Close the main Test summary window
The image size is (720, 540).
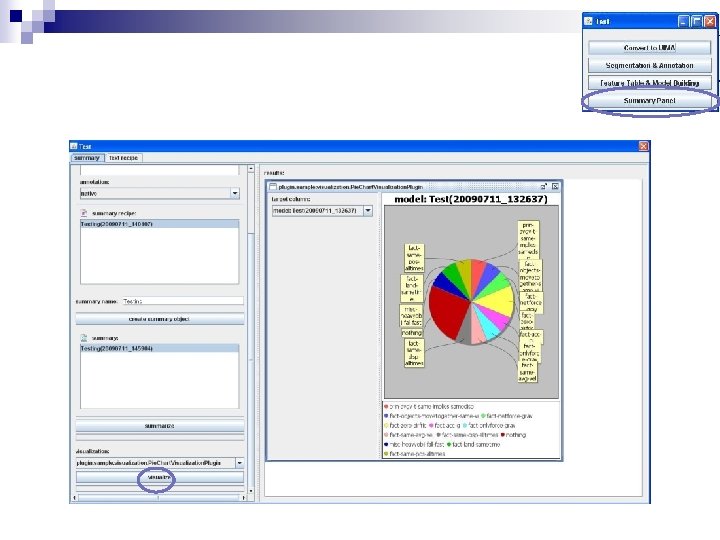643,146
